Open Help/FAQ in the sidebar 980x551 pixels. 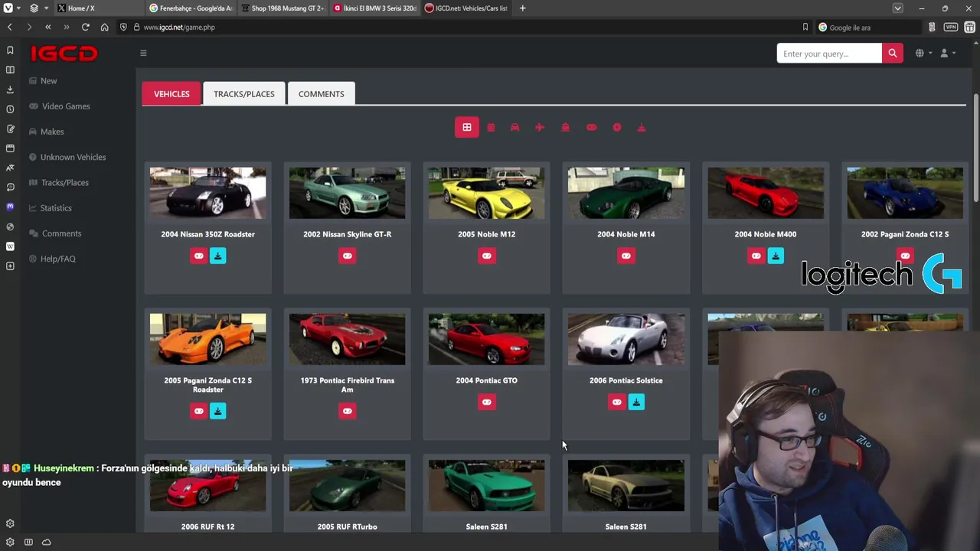click(x=52, y=259)
